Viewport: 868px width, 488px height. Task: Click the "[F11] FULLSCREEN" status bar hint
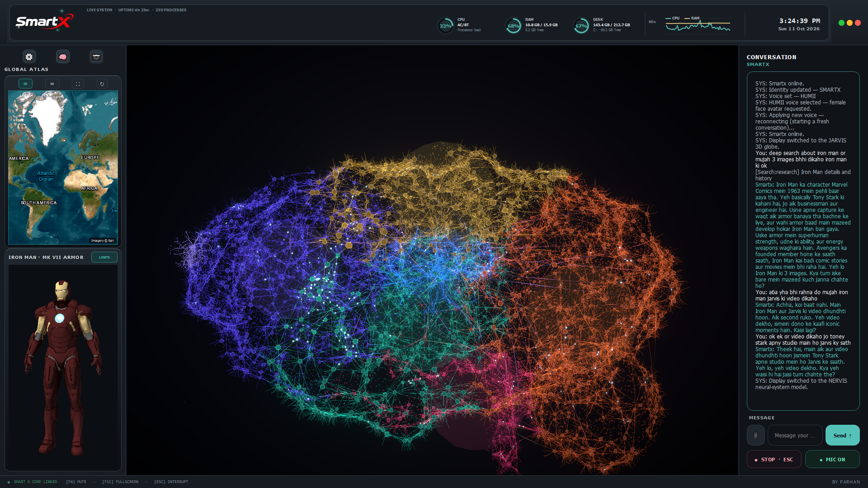120,482
